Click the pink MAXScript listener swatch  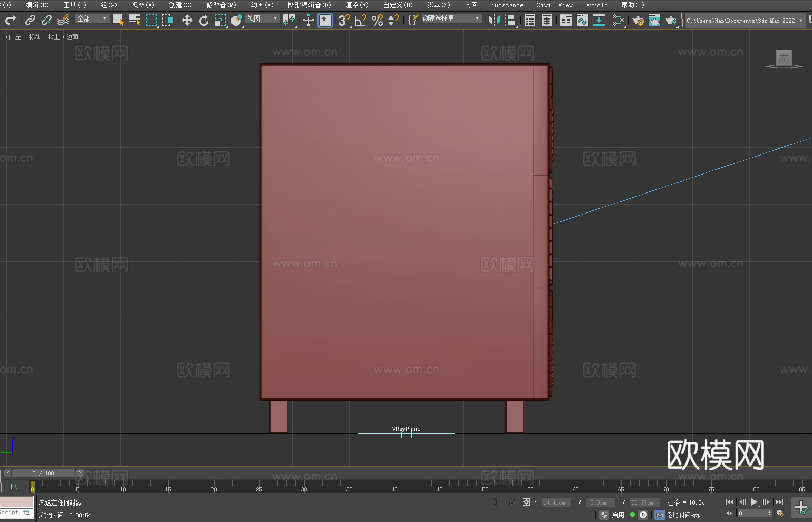pyautogui.click(x=17, y=502)
